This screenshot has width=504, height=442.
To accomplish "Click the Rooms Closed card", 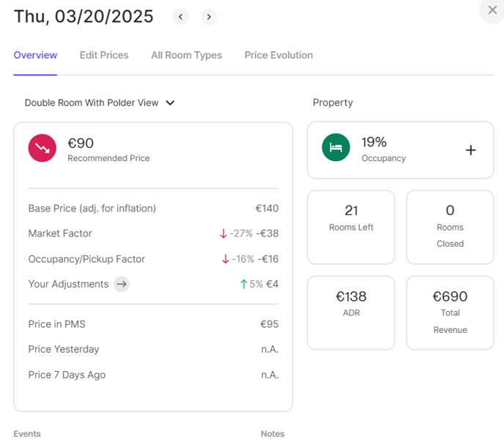I will tap(450, 227).
